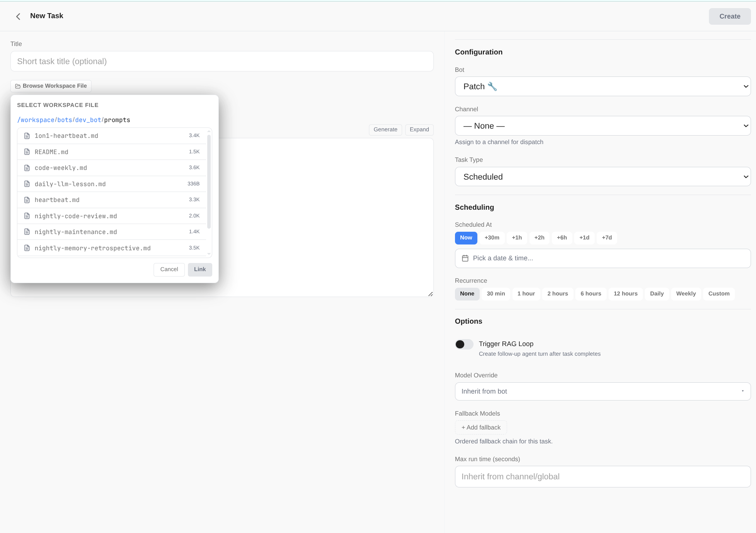Open the Task Type dropdown
Image resolution: width=756 pixels, height=533 pixels.
click(x=603, y=177)
